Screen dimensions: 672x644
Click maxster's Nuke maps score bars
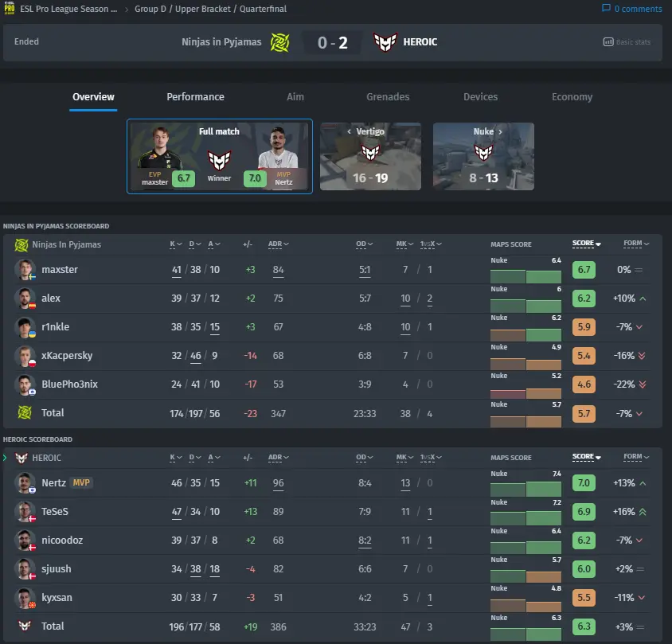pyautogui.click(x=525, y=276)
